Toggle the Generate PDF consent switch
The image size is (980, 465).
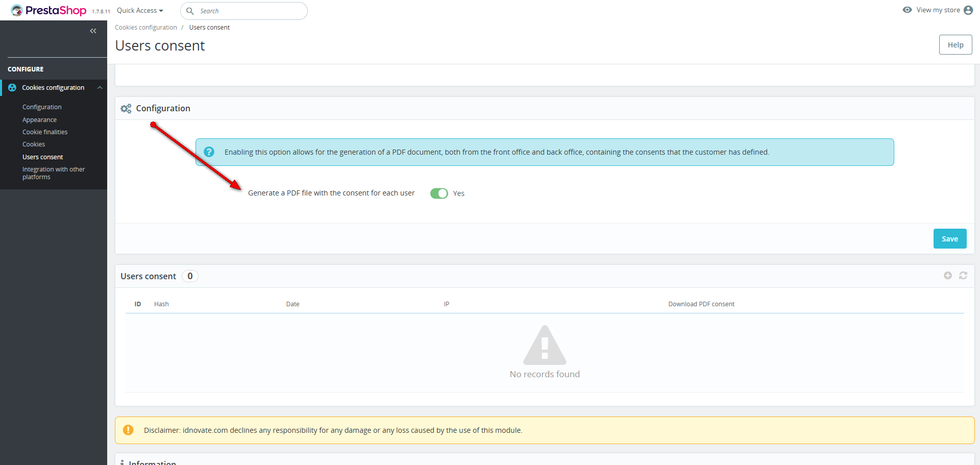pos(439,193)
